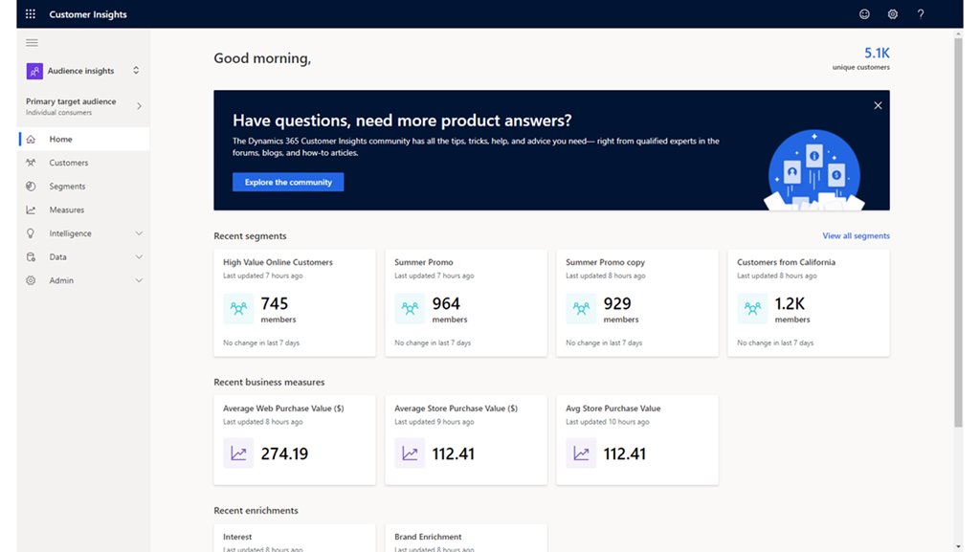Click the 1.2K members count

[x=790, y=303]
